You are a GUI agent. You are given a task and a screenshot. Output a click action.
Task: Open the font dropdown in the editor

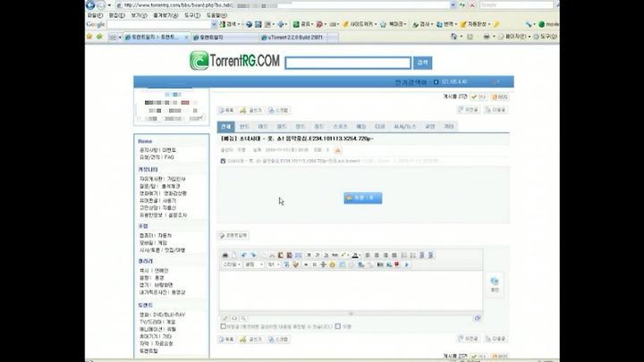pos(254,265)
